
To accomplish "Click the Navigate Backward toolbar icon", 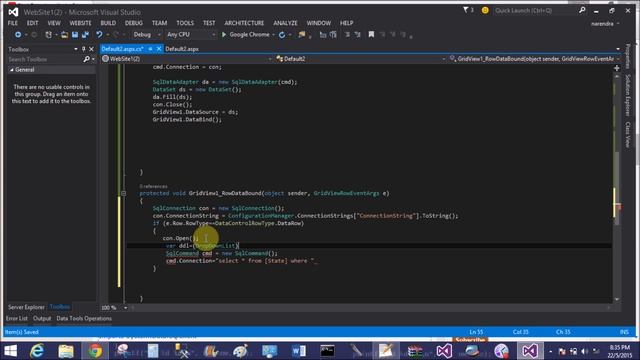I will coord(18,35).
